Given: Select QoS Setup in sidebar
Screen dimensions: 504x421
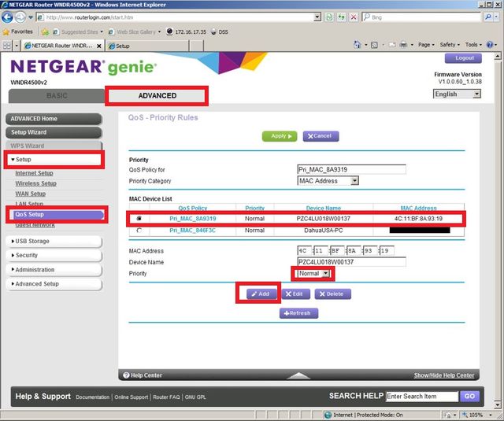Looking at the screenshot, I should pos(59,215).
